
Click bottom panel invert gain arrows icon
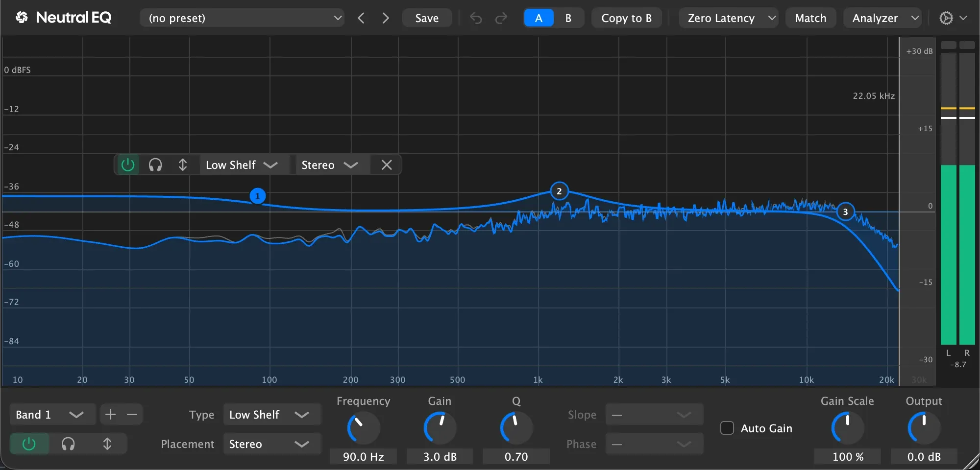tap(107, 444)
